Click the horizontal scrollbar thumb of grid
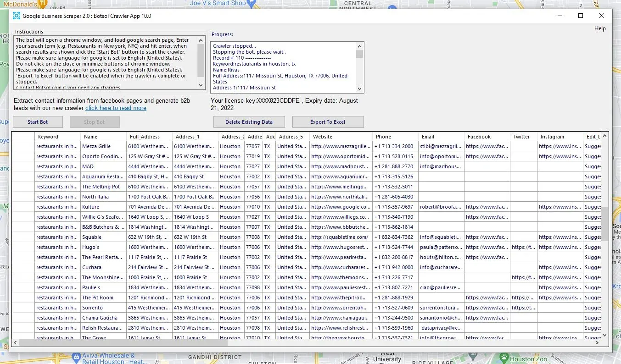The width and height of the screenshot is (621, 364). [123, 342]
